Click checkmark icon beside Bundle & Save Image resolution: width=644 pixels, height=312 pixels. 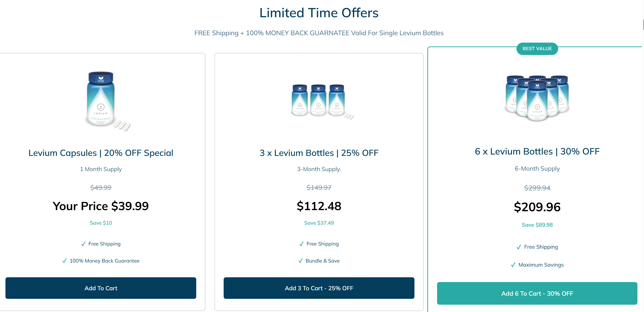click(x=300, y=261)
